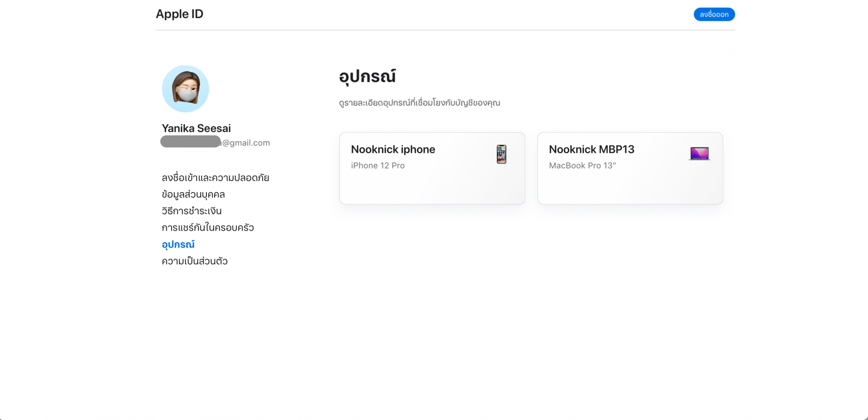This screenshot has width=868, height=420.
Task: Click the Yanika Seesai account name
Action: pos(196,129)
